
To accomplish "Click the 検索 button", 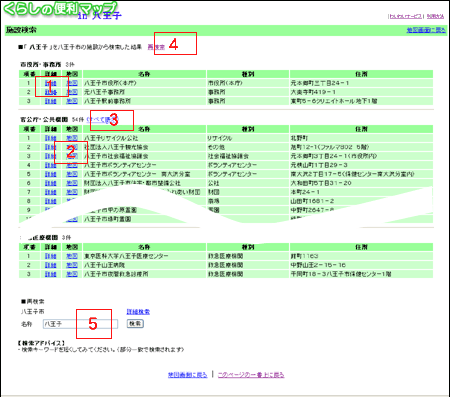I will coord(135,323).
